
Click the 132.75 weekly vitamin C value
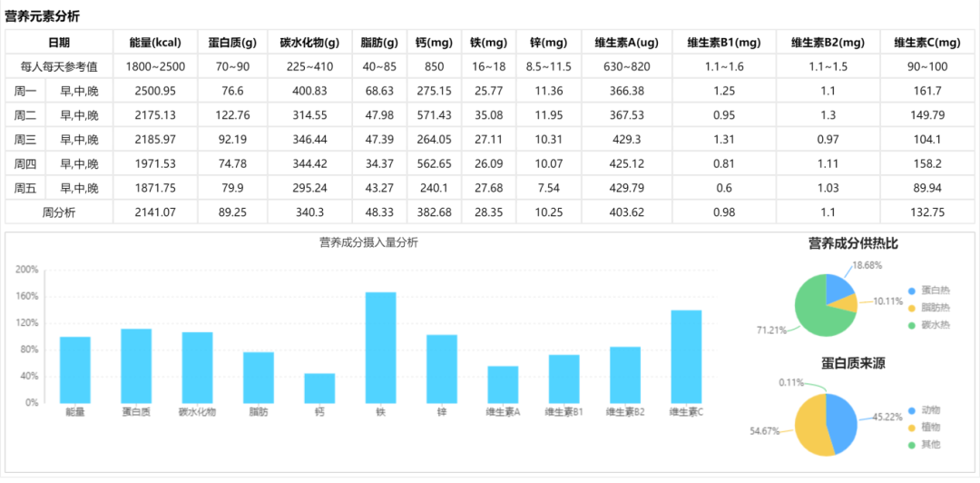[927, 212]
